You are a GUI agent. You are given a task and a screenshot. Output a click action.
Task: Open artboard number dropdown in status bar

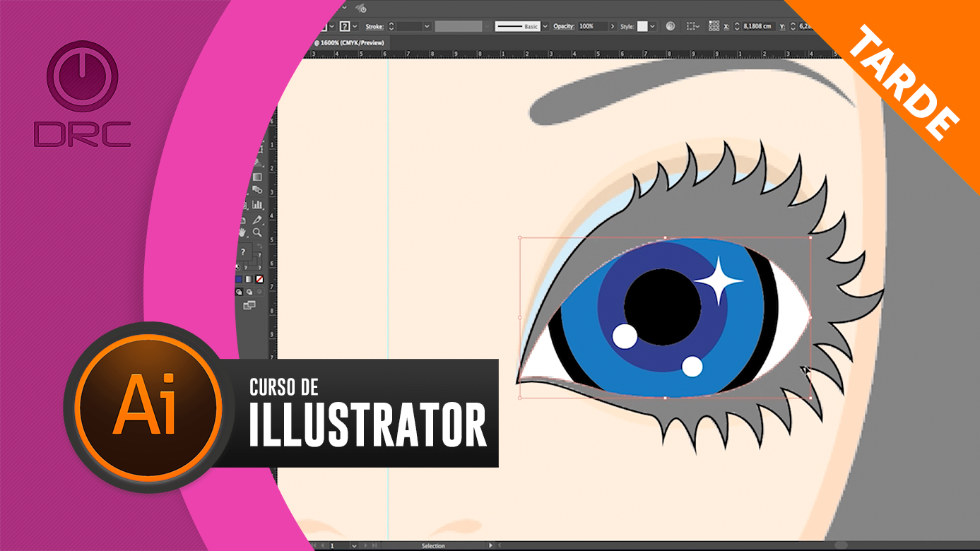coord(354,545)
